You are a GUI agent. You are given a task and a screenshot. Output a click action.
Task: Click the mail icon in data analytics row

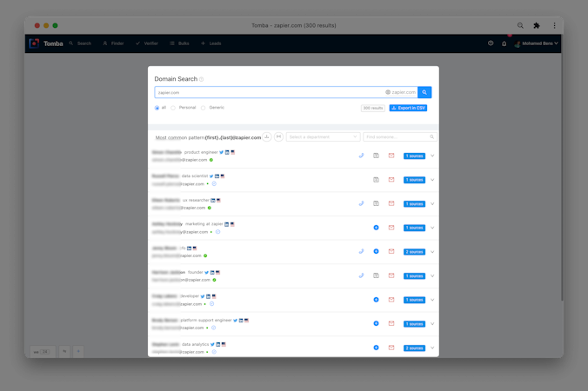click(391, 348)
